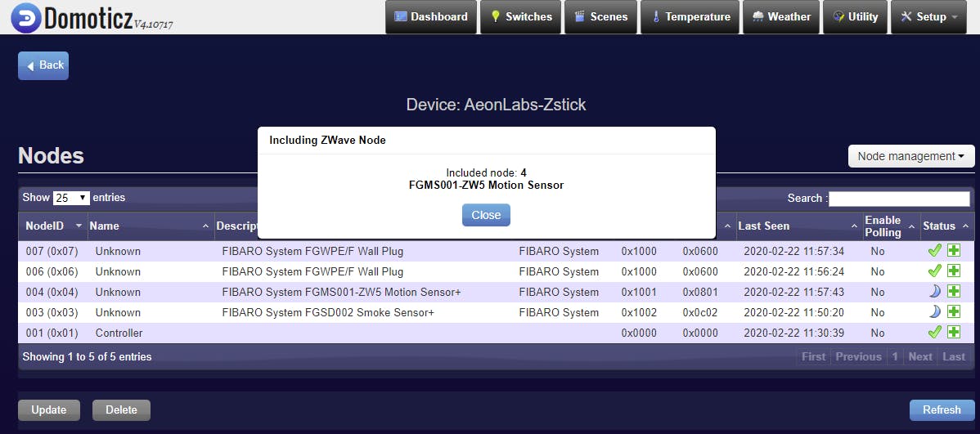Click green plus icon for node 004
The width and height of the screenshot is (980, 434).
(954, 292)
